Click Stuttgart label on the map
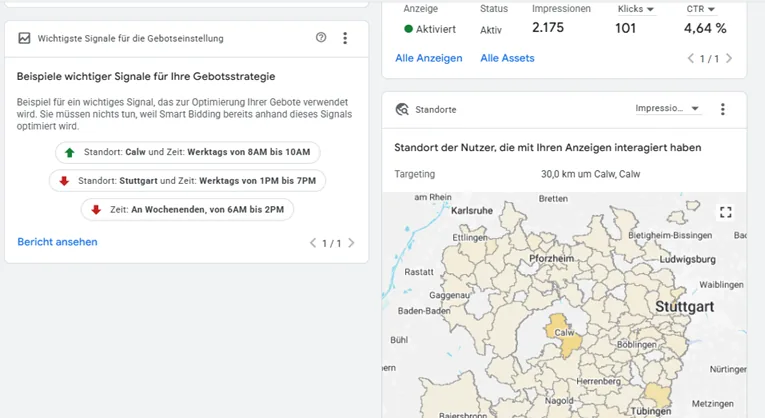The height and width of the screenshot is (418, 765). coord(684,307)
